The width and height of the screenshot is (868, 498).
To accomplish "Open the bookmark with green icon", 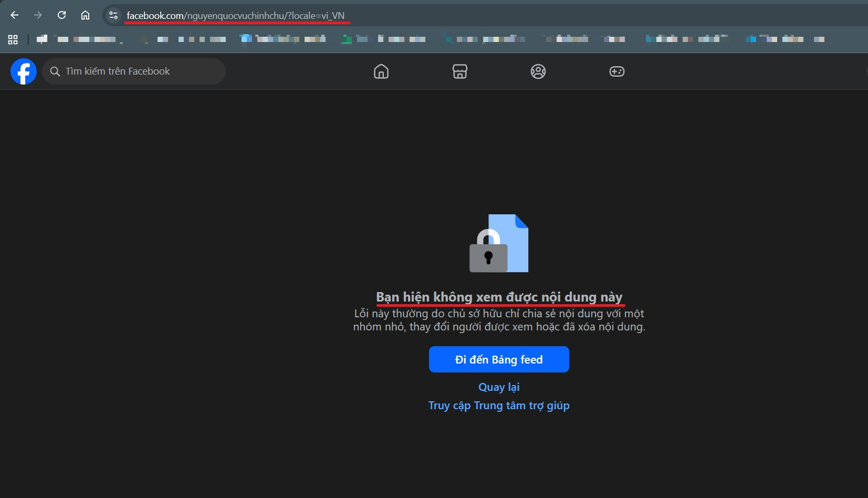I will click(x=347, y=39).
